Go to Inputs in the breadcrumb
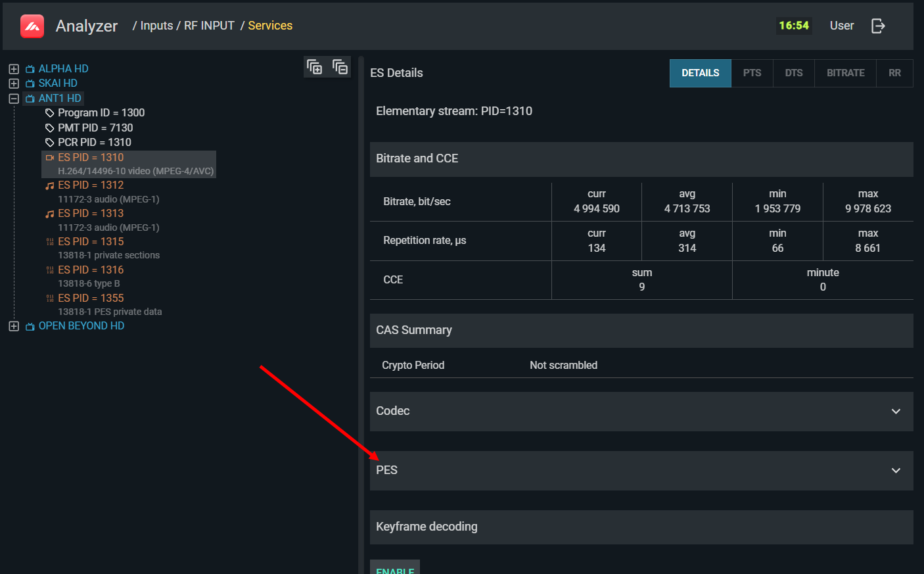Viewport: 924px width, 574px height. click(156, 26)
